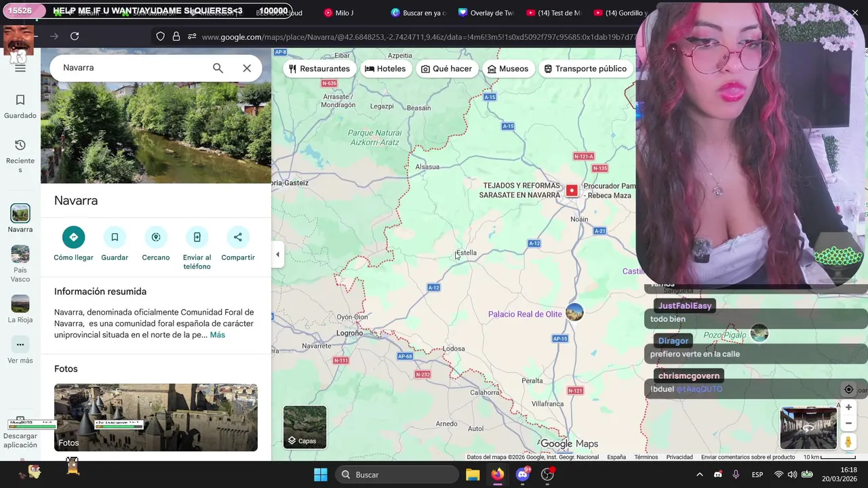The width and height of the screenshot is (868, 488).
Task: Click Enviar comentarios sobre el producto
Action: click(748, 457)
